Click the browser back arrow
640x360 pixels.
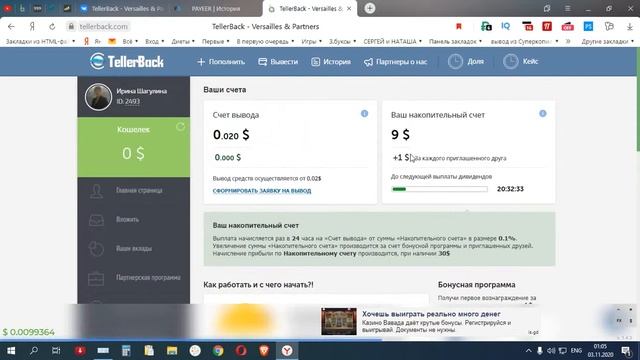tap(11, 27)
